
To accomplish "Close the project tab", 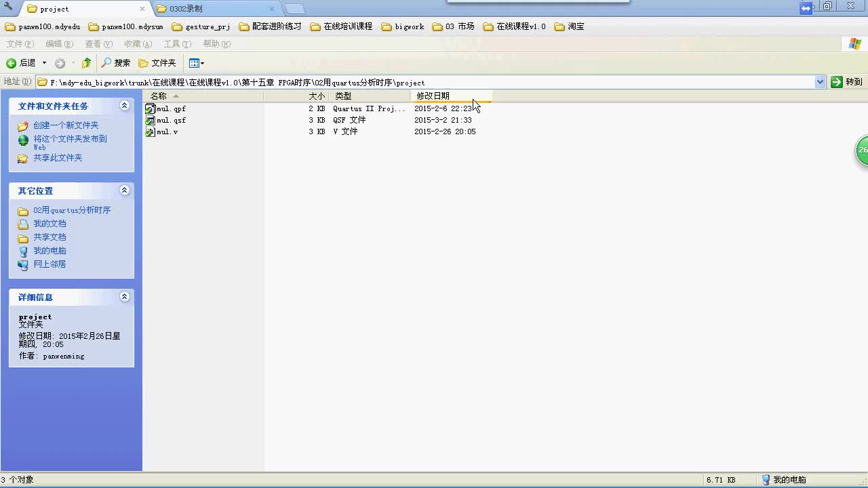I will click(142, 9).
